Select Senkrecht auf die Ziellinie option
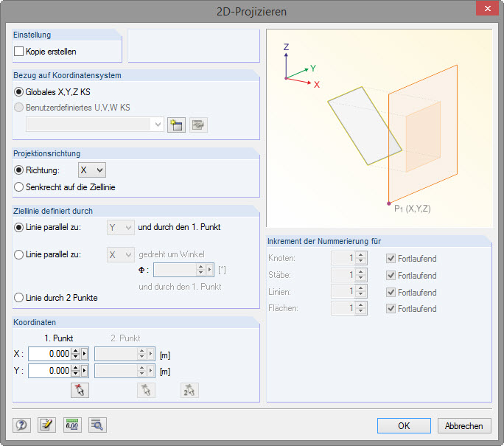Viewport: 504px width, 446px height. 18,187
